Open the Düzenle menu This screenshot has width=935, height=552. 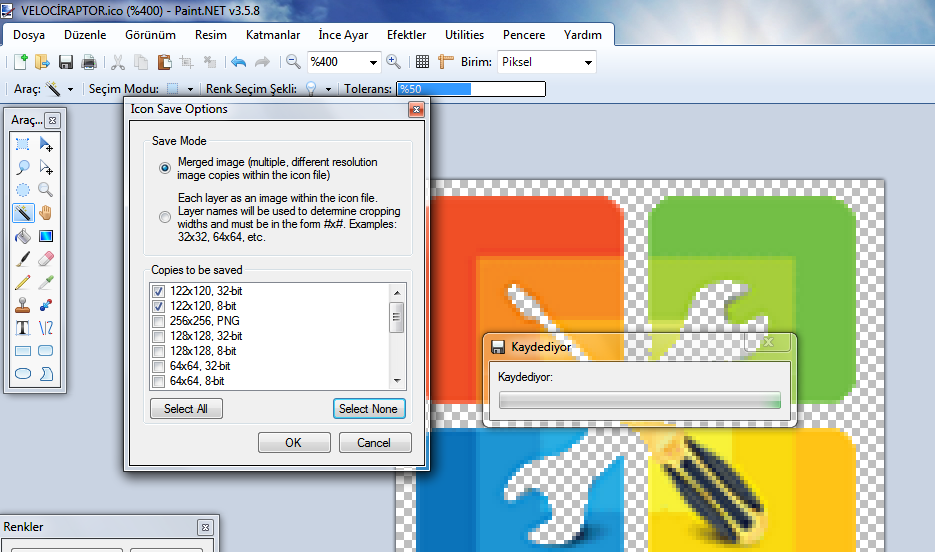pyautogui.click(x=85, y=35)
